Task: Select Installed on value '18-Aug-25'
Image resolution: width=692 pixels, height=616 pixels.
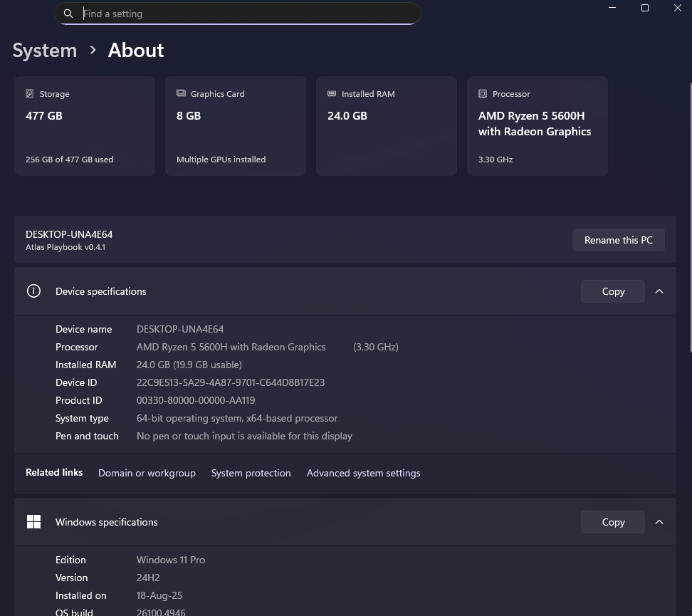Action: 159,595
